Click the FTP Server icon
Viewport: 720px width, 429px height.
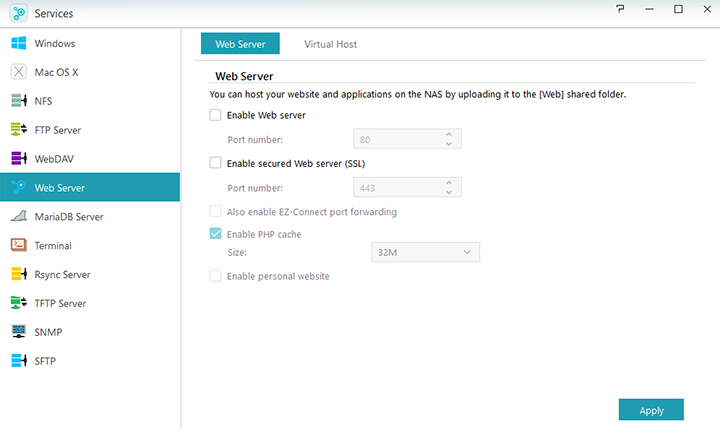(18, 130)
